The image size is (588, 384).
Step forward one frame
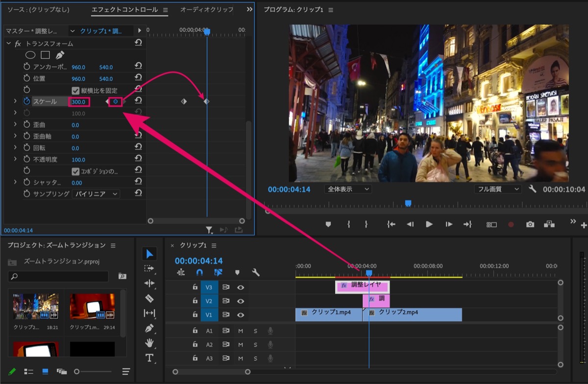[449, 224]
